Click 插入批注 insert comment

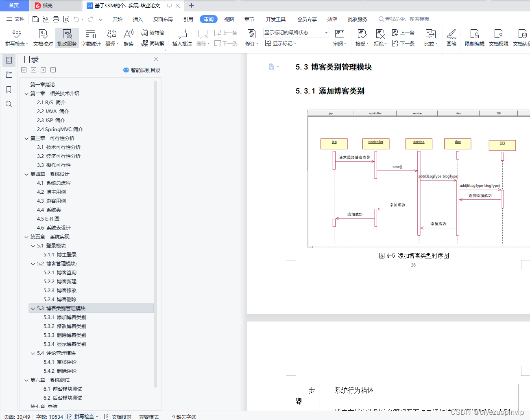pyautogui.click(x=182, y=37)
